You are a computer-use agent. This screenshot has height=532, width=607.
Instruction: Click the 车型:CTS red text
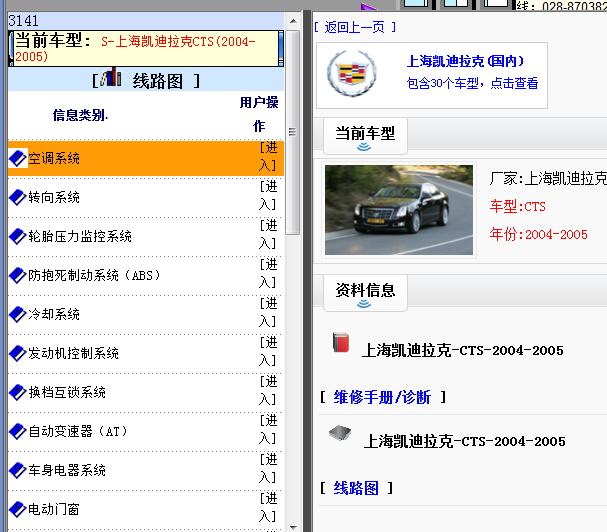pos(518,206)
